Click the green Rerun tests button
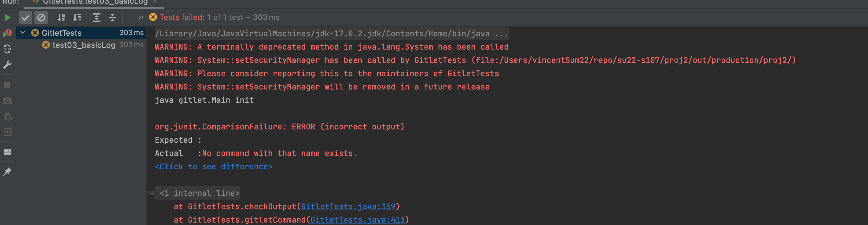 coord(8,18)
